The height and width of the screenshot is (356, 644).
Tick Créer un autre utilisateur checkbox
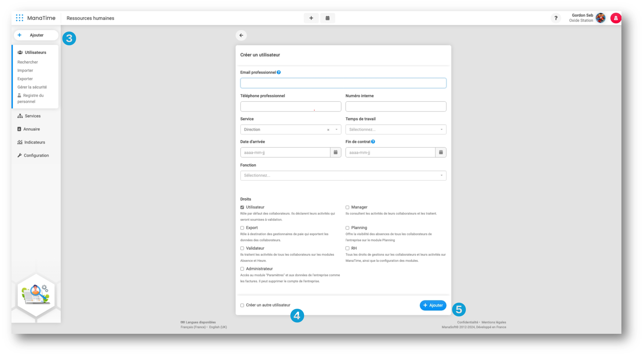(242, 306)
